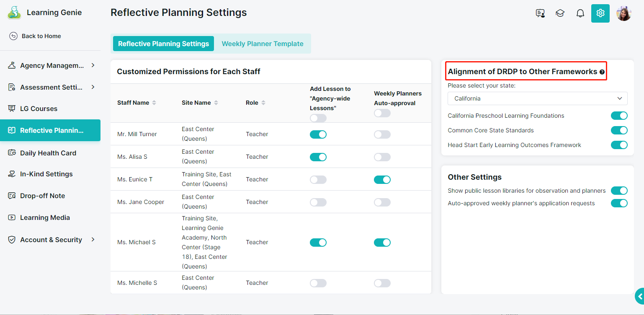This screenshot has width=644, height=315.
Task: Click Ms. Alisa S staff name
Action: (132, 157)
